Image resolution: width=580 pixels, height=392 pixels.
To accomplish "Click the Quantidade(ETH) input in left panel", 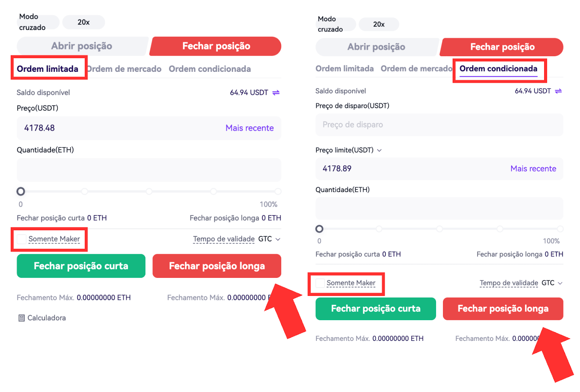I will 149,170.
